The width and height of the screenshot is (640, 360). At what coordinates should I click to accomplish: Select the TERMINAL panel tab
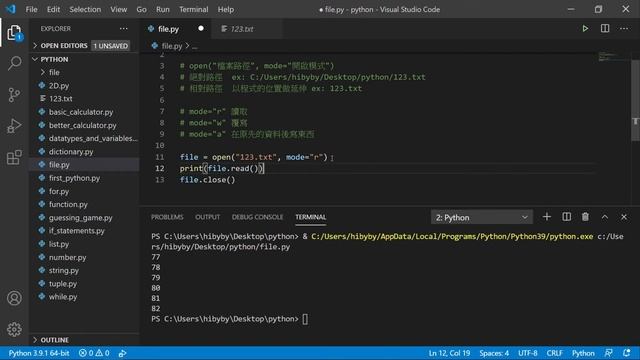coord(311,217)
